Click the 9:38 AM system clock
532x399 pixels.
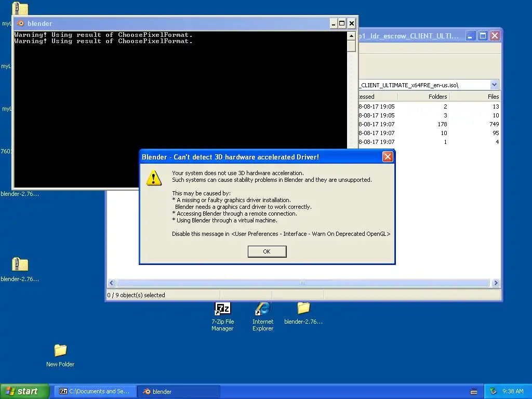click(x=513, y=391)
